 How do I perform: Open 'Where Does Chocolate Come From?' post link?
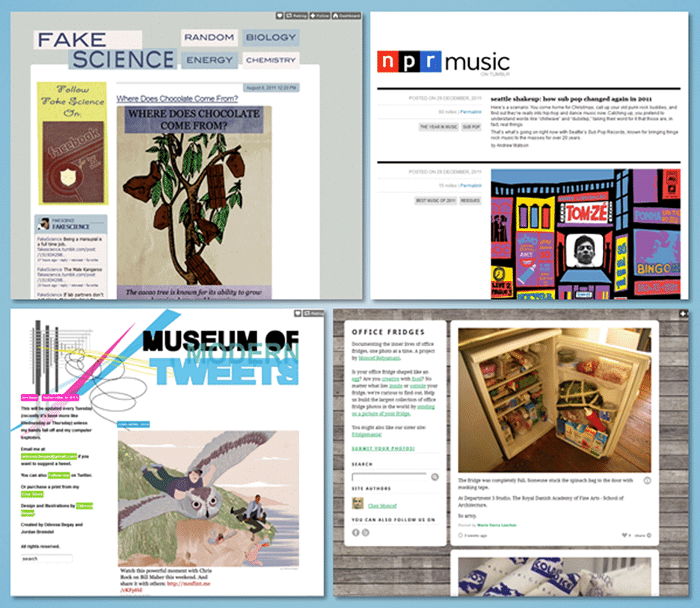177,99
